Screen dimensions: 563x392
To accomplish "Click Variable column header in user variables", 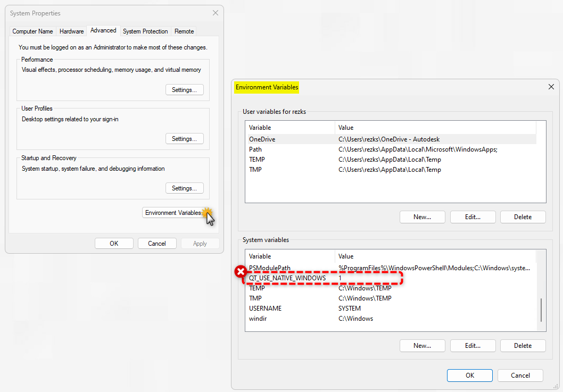I will click(290, 128).
